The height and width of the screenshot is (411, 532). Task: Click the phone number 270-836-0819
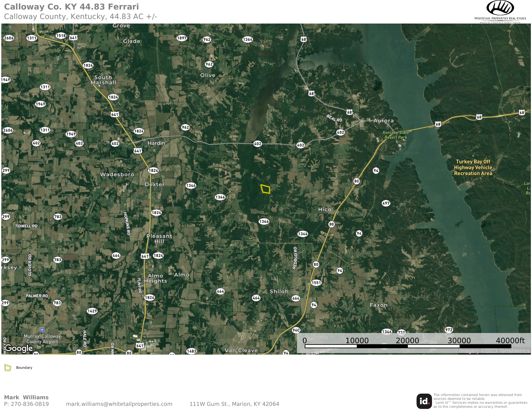click(x=30, y=404)
